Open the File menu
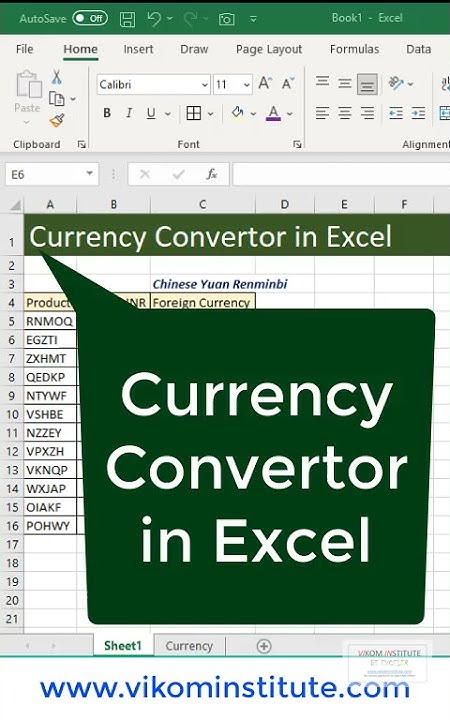 click(x=24, y=49)
